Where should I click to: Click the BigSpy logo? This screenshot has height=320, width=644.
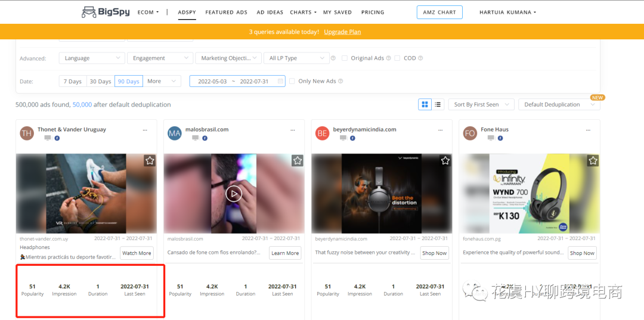pyautogui.click(x=107, y=12)
